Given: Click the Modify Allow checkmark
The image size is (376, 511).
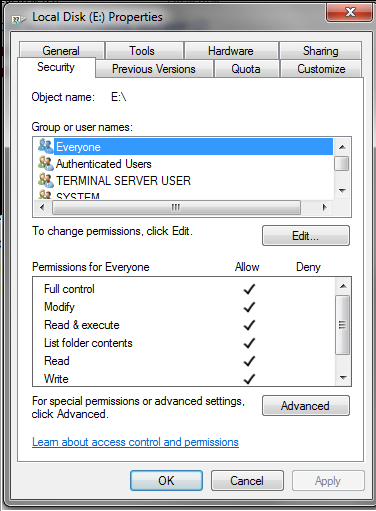Looking at the screenshot, I should pos(249,307).
